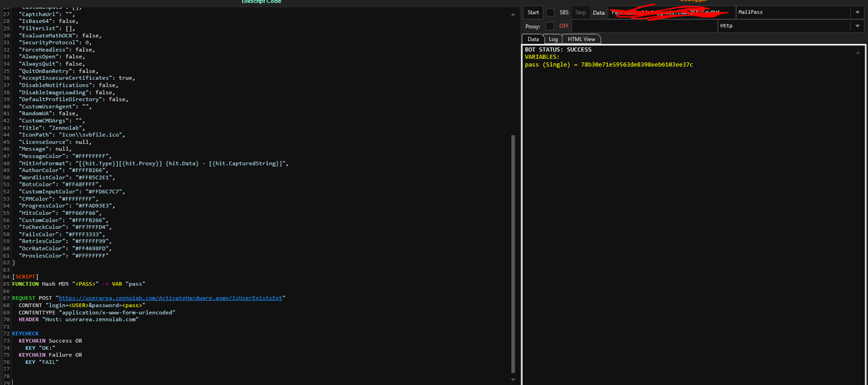Click the Start button in debugger

[533, 12]
